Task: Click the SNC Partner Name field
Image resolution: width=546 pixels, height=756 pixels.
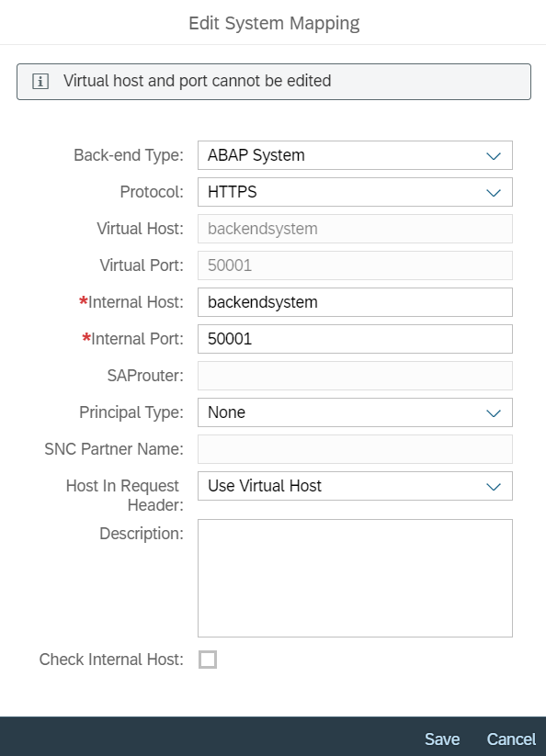Action: click(355, 449)
